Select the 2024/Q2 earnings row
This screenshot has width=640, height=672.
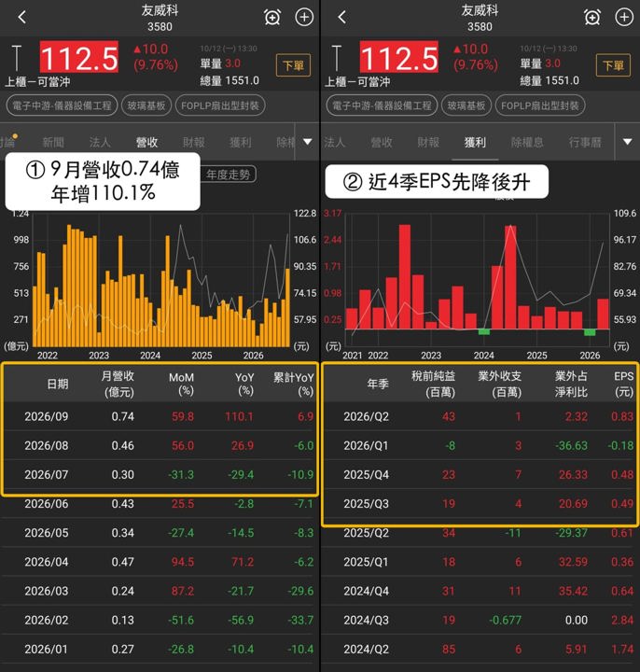[480, 650]
